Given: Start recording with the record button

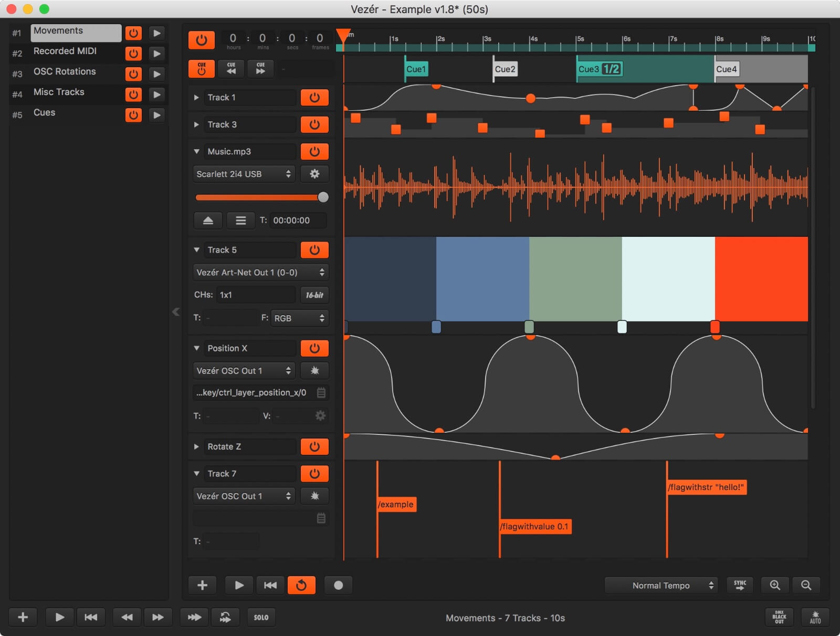Looking at the screenshot, I should [339, 585].
